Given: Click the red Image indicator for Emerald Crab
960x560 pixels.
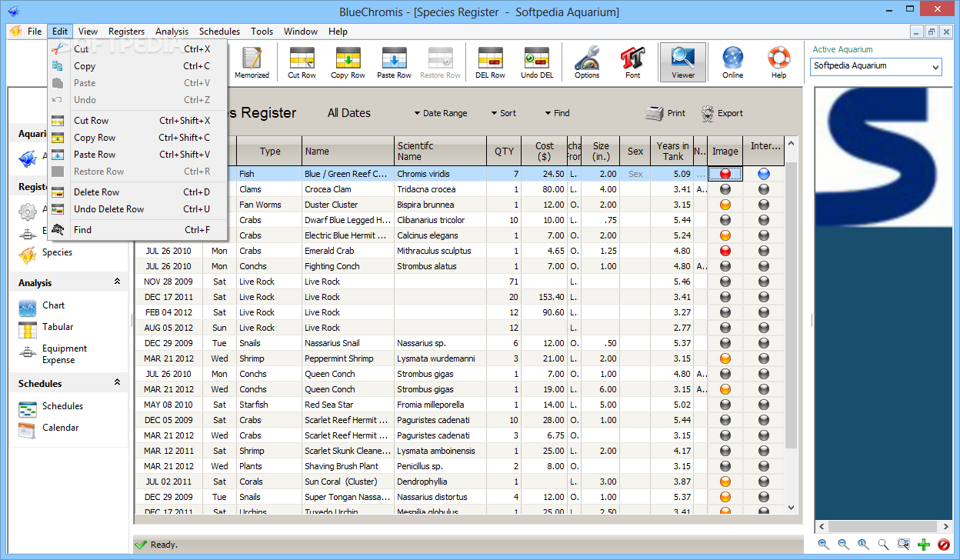Looking at the screenshot, I should [725, 251].
